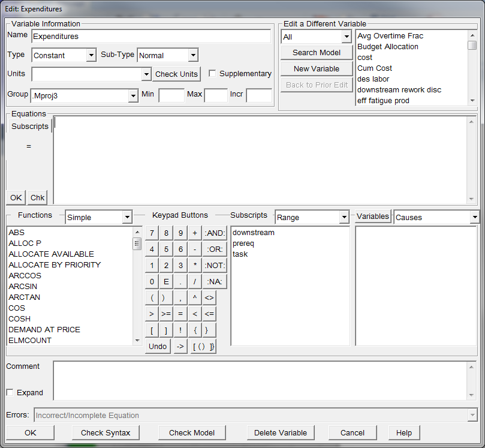Enable the Supplementary checkbox
Image resolution: width=485 pixels, height=448 pixels.
click(212, 74)
